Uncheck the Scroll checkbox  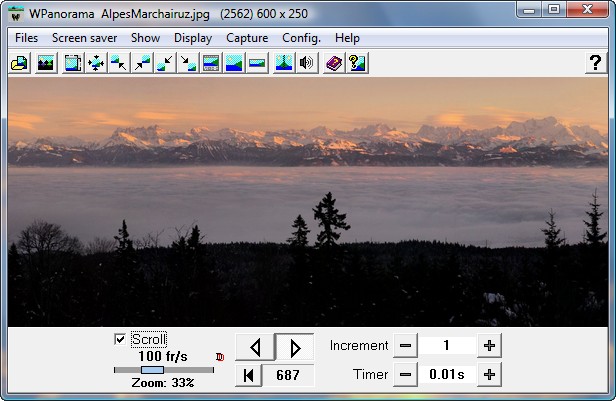pos(120,339)
